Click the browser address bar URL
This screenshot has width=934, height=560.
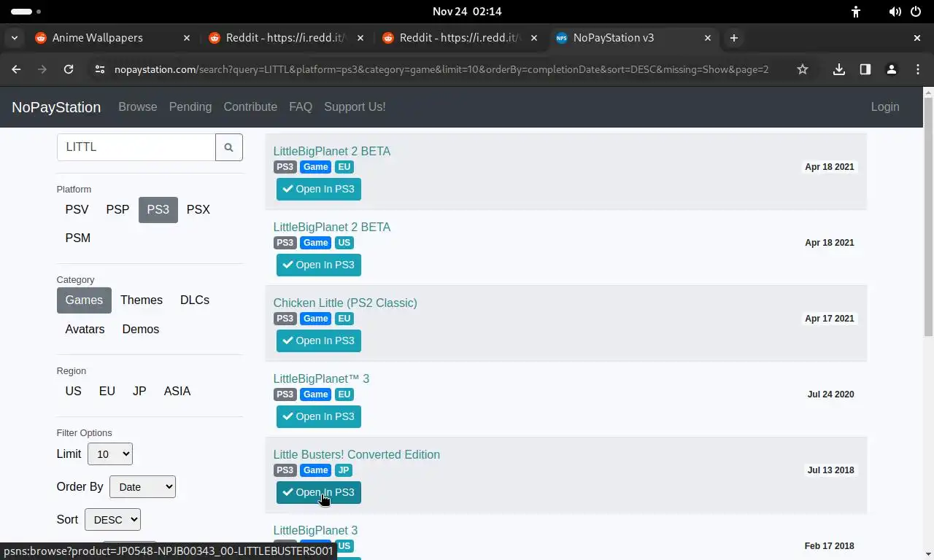[x=441, y=69]
